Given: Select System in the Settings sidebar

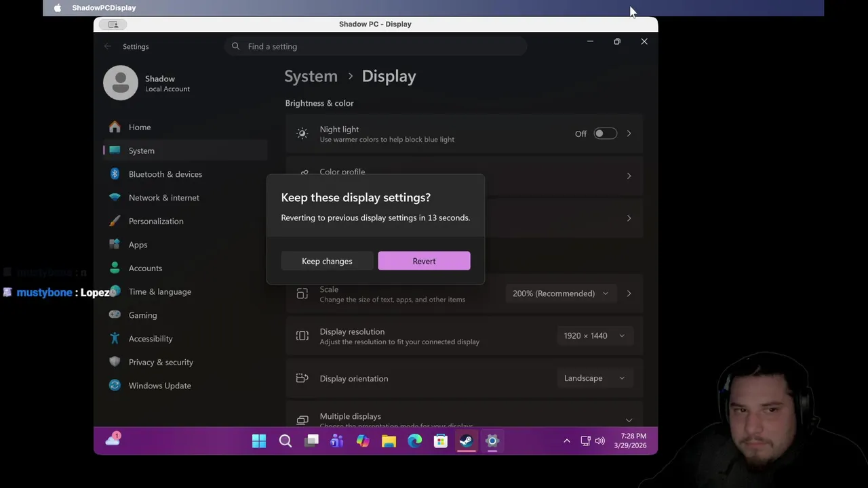Looking at the screenshot, I should click(x=185, y=150).
